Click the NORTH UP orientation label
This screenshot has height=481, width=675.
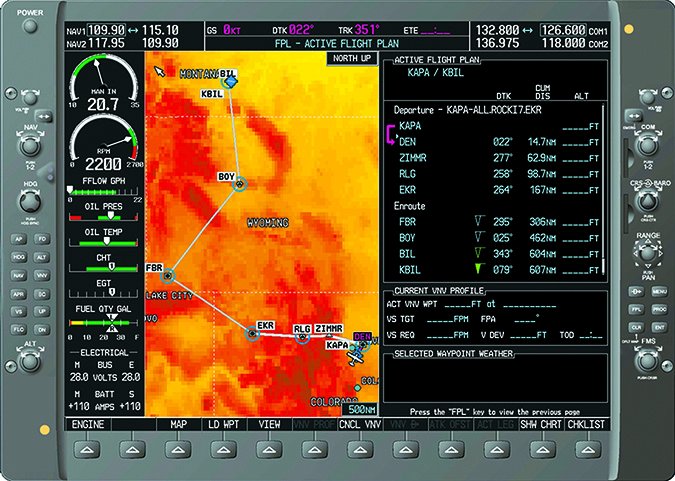[x=353, y=58]
